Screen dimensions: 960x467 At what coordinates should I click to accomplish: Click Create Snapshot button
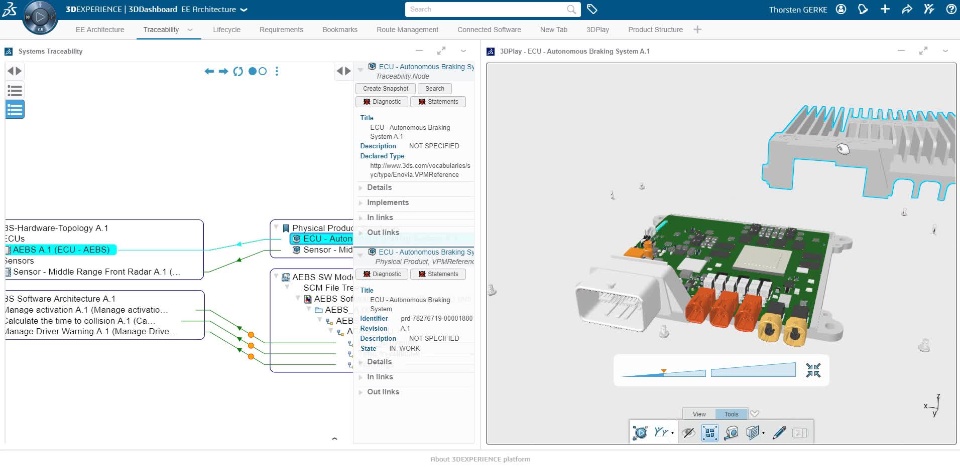pos(385,89)
